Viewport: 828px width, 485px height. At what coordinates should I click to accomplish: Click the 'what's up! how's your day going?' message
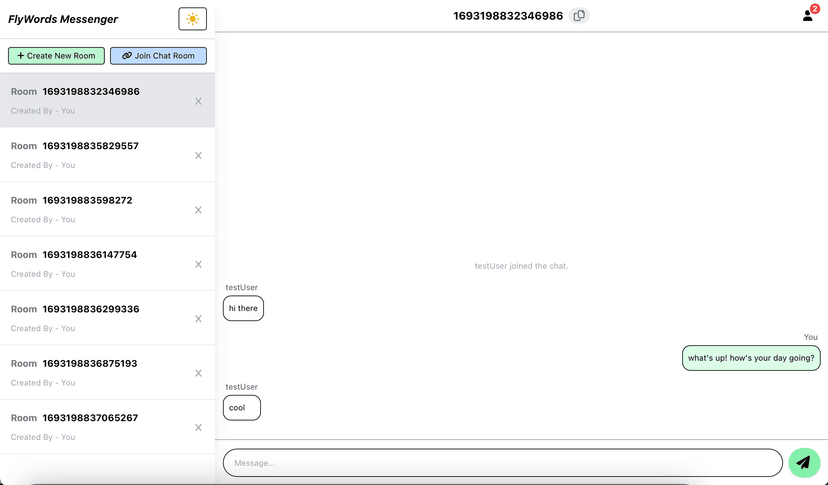tap(751, 358)
